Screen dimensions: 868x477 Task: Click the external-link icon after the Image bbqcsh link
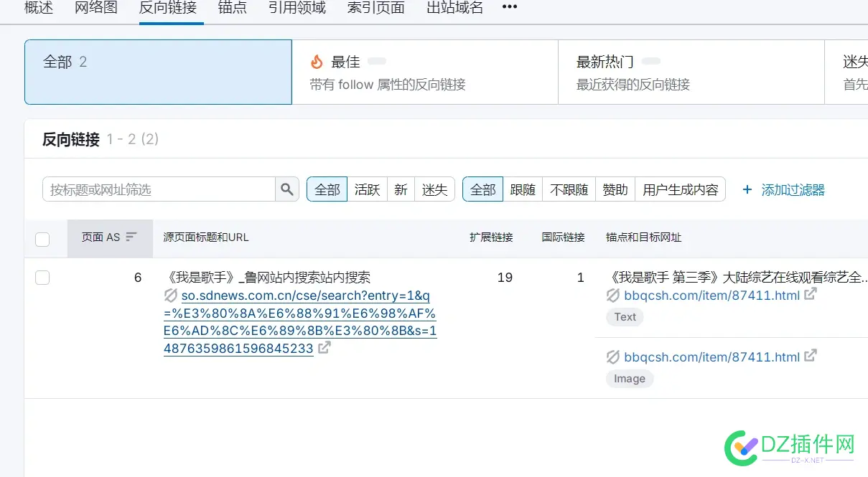coord(811,355)
